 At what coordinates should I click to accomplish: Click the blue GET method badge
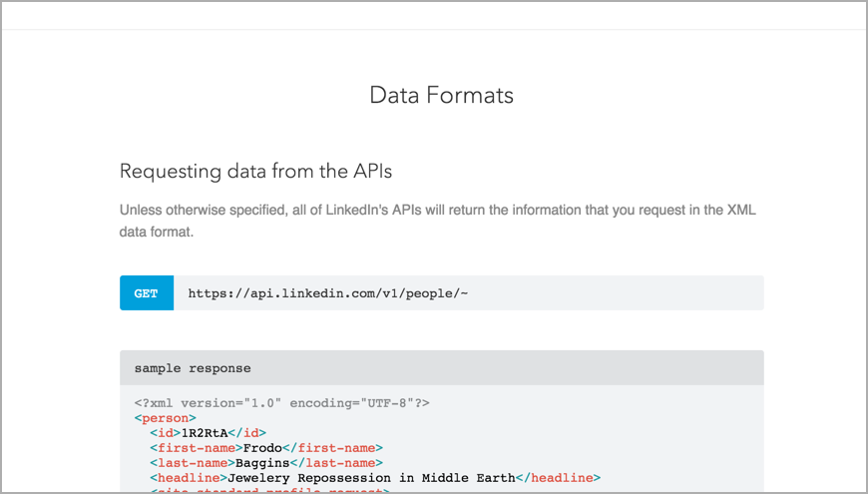click(146, 293)
